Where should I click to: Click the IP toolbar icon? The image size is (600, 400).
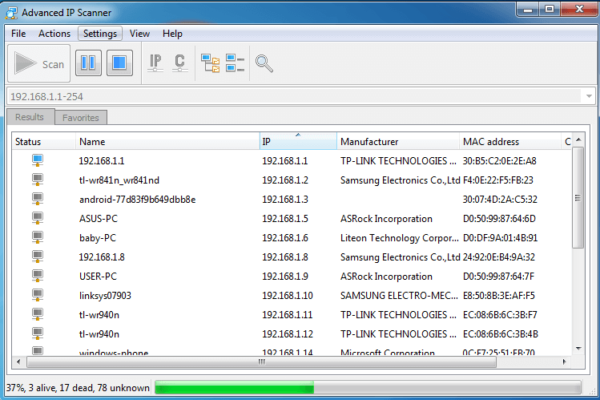[156, 64]
